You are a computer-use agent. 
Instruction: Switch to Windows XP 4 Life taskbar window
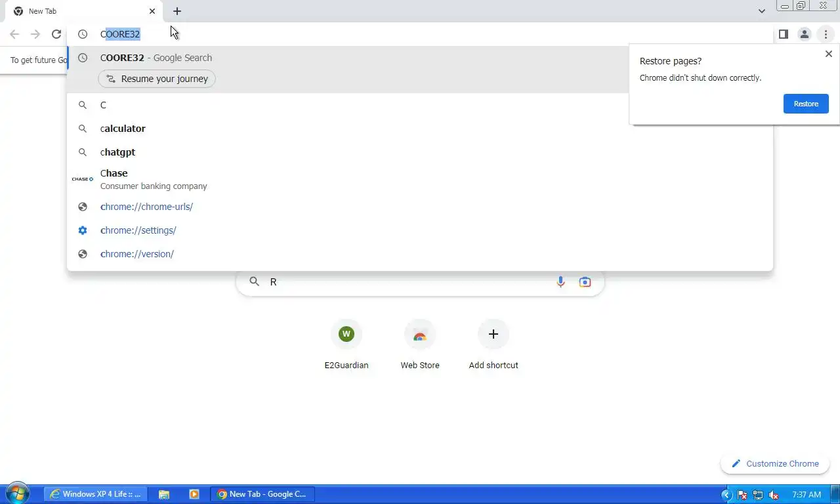(96, 494)
